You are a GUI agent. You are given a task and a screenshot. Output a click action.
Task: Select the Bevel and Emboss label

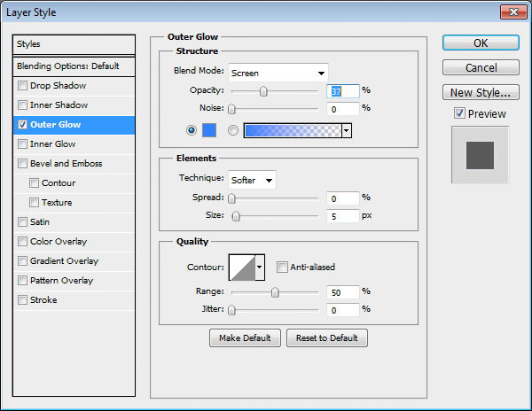point(66,164)
